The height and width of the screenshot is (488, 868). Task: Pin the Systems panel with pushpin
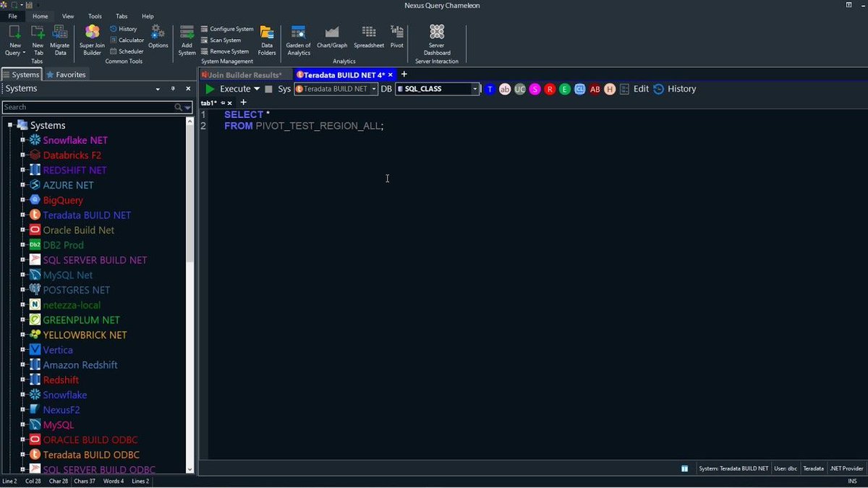click(x=173, y=89)
